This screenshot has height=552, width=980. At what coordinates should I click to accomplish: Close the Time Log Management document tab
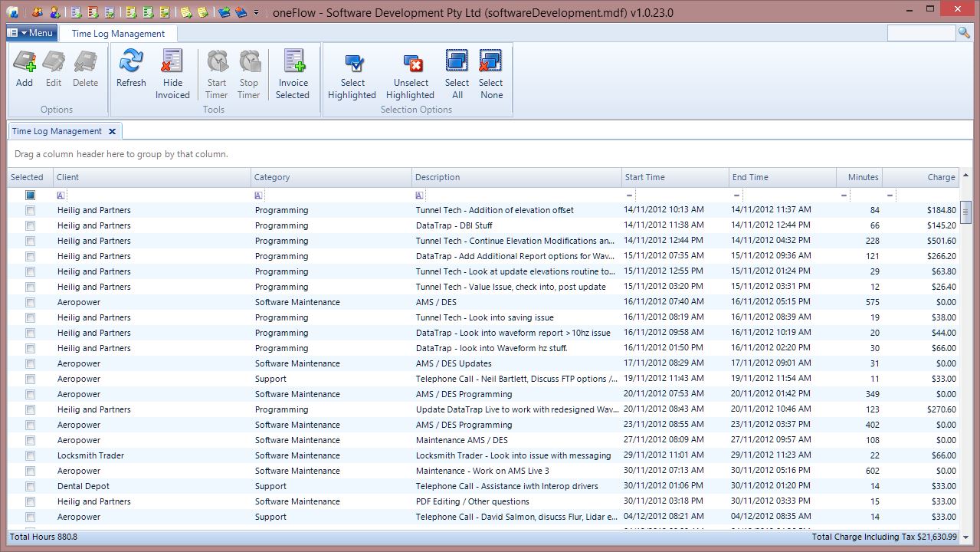(x=112, y=131)
